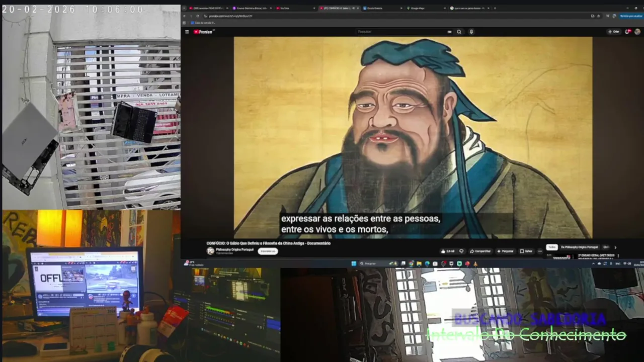Open the weather widget on the taskbar
Screen dimensions: 644x362
point(194,263)
